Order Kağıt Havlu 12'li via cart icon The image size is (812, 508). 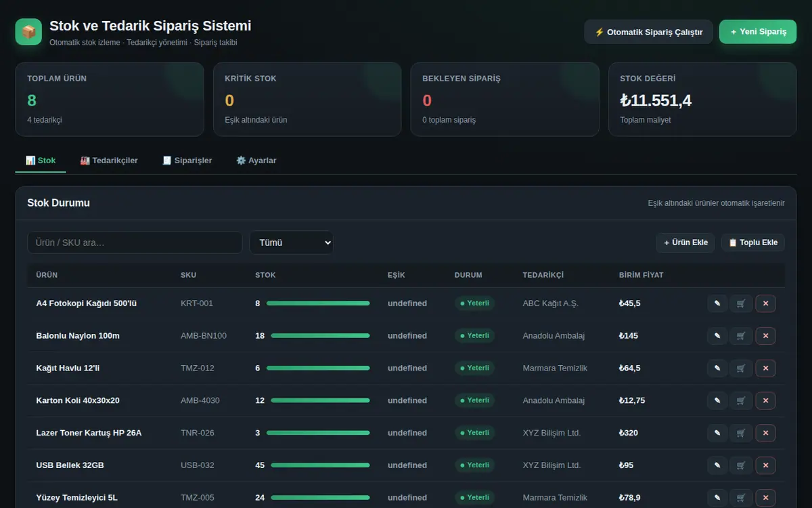tap(741, 368)
